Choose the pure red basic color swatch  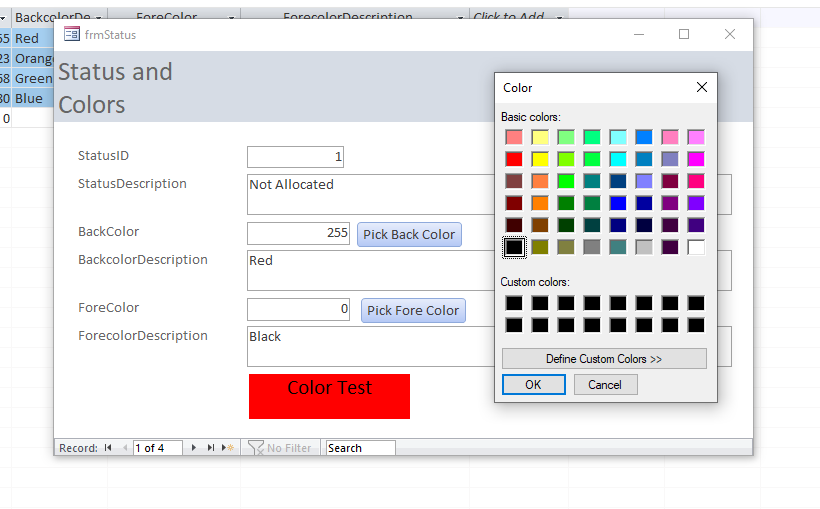point(514,159)
